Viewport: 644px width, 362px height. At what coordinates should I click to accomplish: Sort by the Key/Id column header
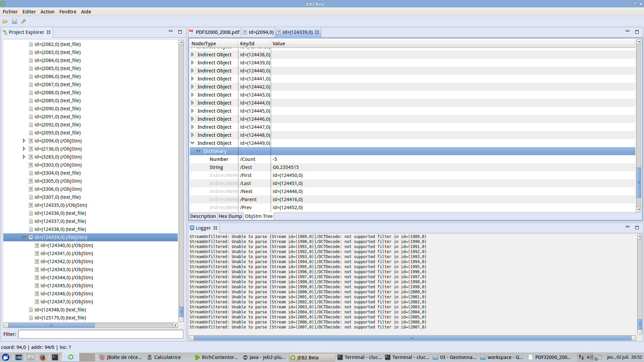[x=254, y=44]
